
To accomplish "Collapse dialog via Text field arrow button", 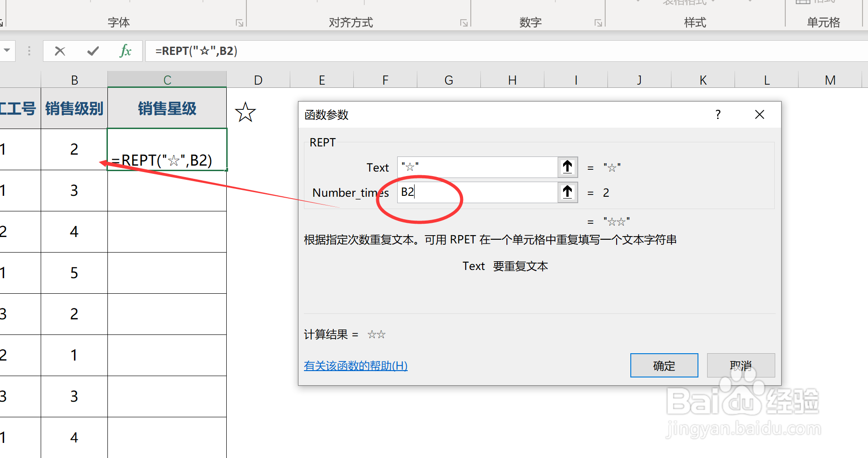I will tap(568, 167).
